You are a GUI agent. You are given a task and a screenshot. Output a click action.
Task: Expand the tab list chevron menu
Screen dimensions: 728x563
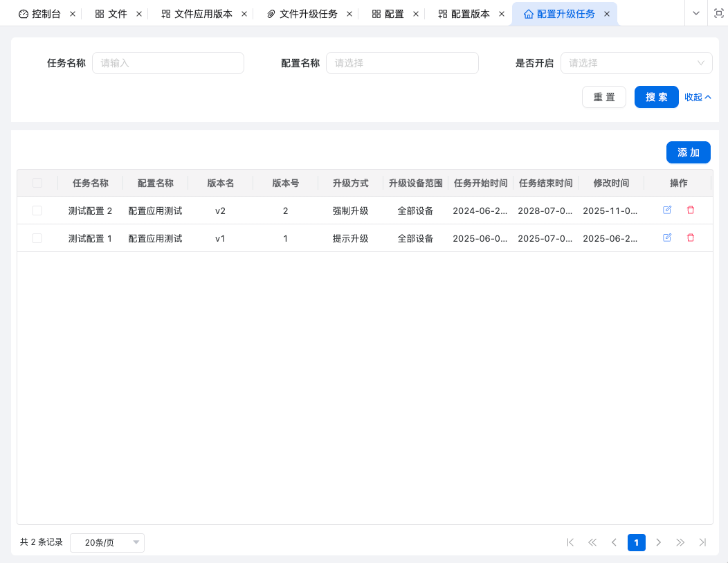(696, 13)
